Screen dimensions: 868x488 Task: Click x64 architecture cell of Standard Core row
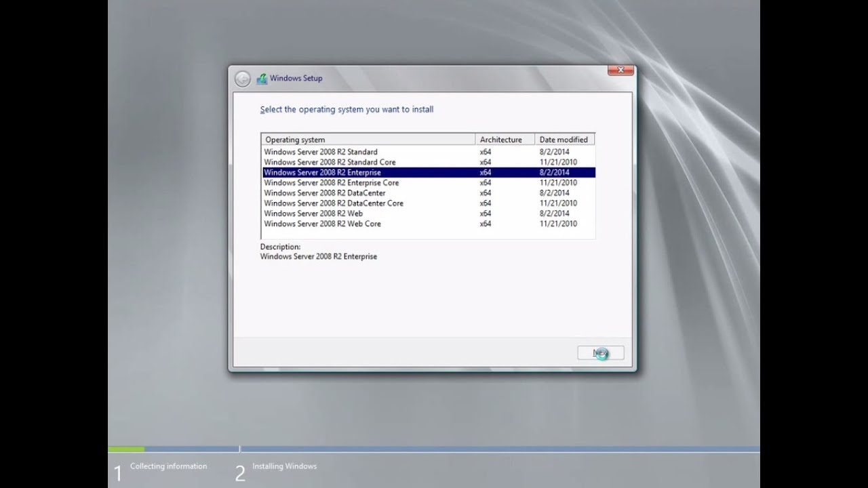tap(486, 163)
